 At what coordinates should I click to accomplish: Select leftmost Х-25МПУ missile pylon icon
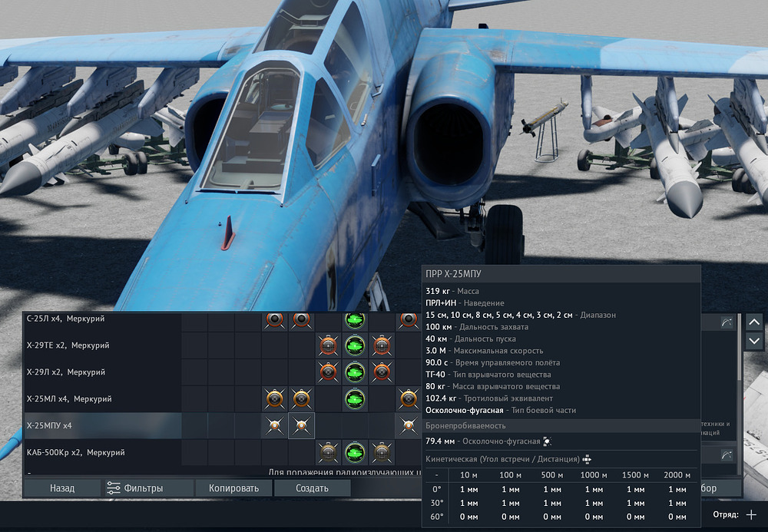click(x=275, y=426)
